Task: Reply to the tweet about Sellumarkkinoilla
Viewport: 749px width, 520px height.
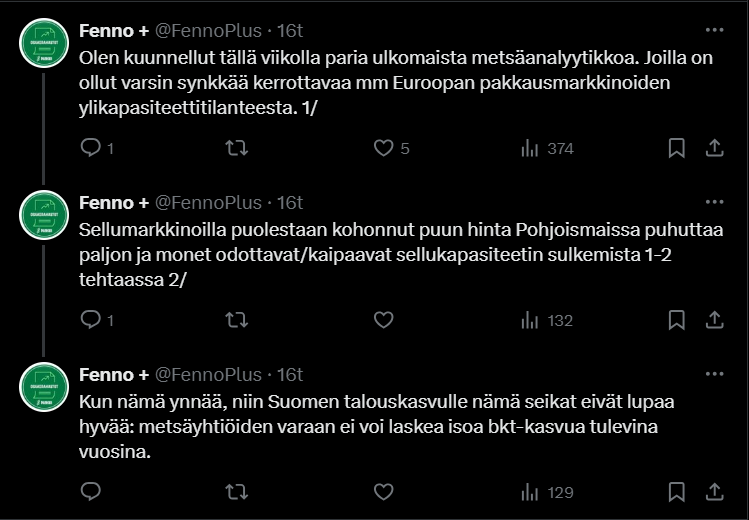Action: (91, 320)
